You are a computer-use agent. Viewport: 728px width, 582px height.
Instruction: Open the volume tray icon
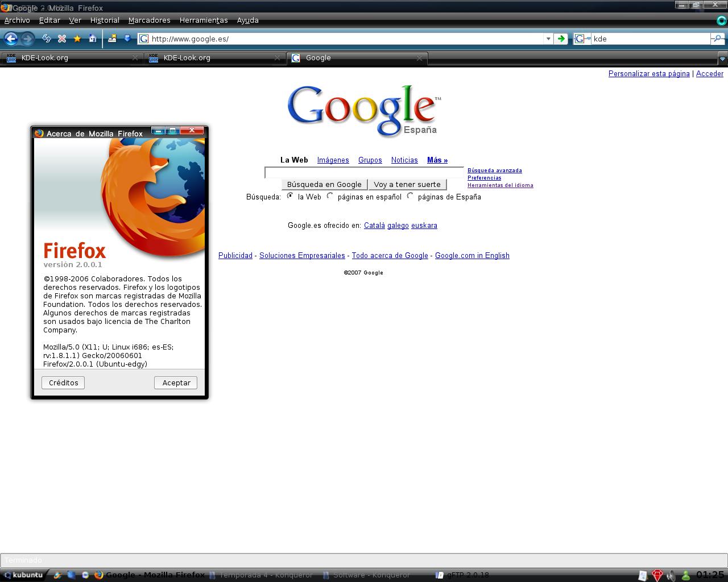672,575
